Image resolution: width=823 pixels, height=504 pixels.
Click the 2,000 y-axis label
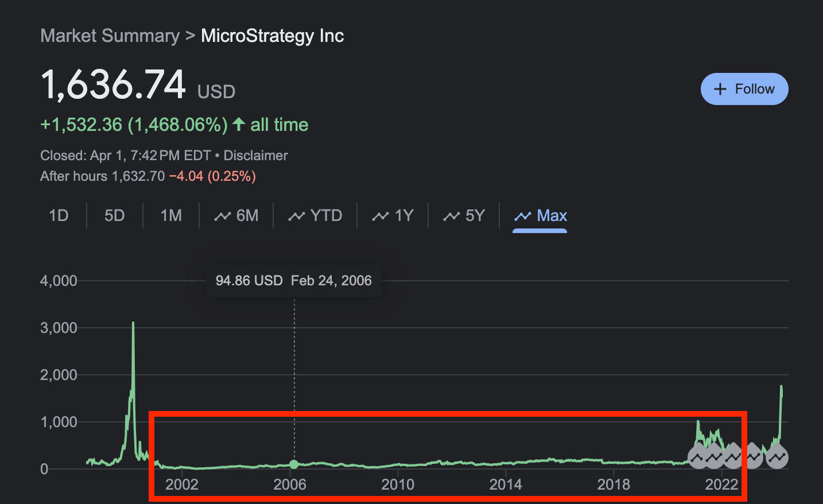[x=59, y=375]
